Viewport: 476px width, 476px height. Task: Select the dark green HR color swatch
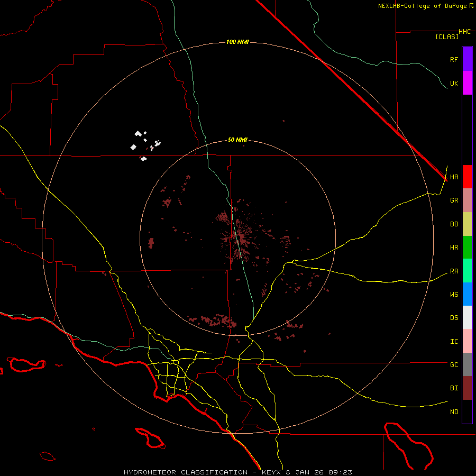point(467,247)
